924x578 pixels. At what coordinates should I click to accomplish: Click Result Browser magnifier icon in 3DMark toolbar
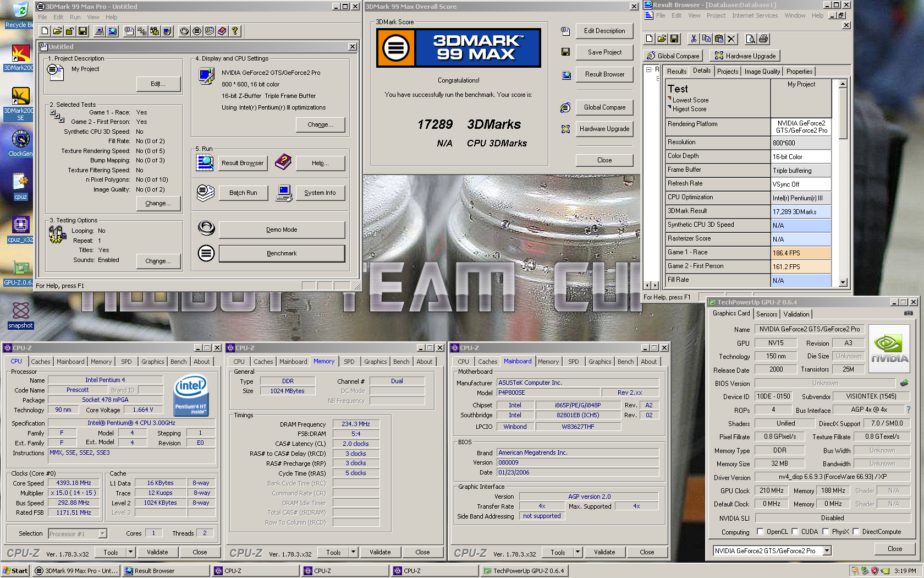pos(112,31)
